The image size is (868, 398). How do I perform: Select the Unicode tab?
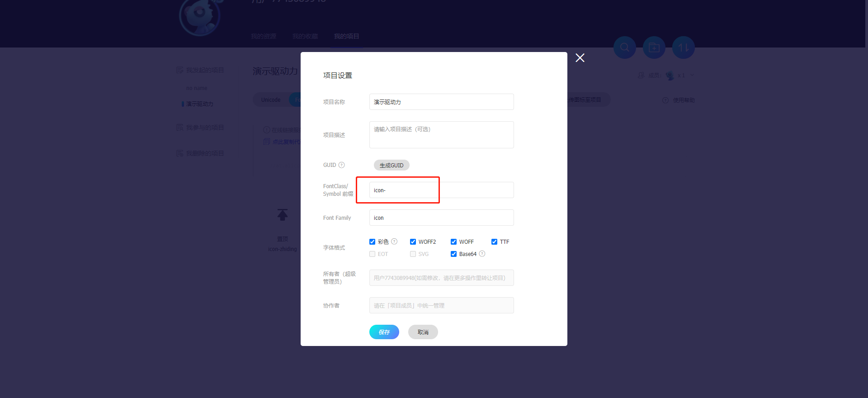271,100
